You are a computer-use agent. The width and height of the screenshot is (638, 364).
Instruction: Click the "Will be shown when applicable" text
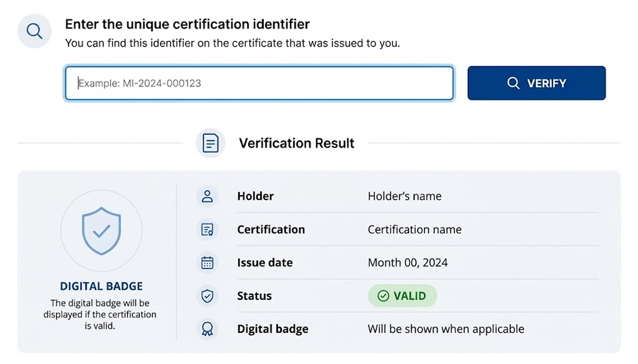(446, 329)
